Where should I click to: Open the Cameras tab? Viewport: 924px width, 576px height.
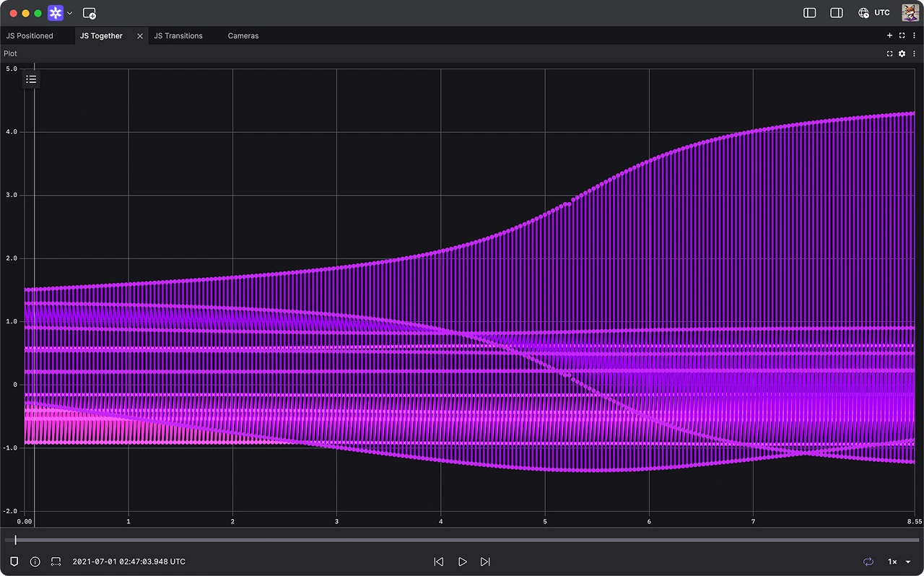click(243, 35)
